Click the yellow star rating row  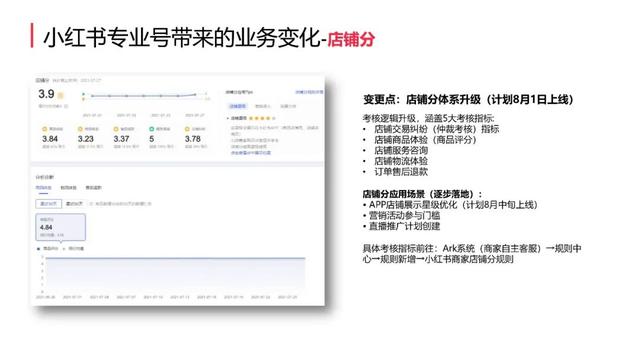262,118
